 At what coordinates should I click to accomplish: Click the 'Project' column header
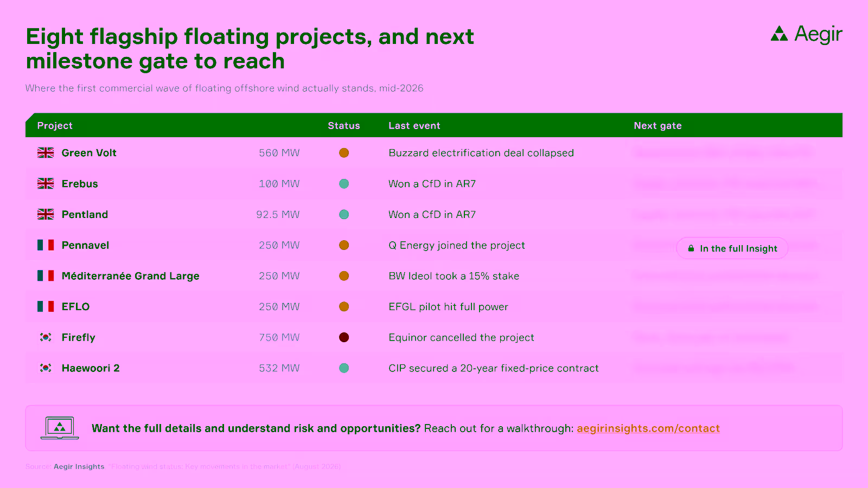(x=55, y=126)
